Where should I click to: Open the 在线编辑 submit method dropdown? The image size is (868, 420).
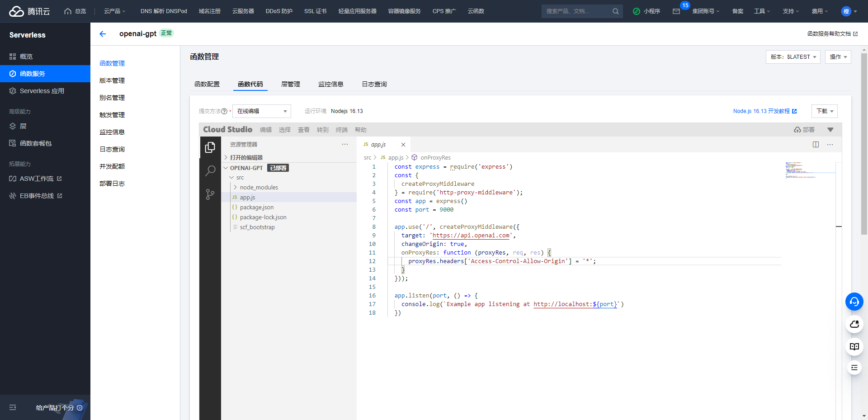tap(261, 111)
